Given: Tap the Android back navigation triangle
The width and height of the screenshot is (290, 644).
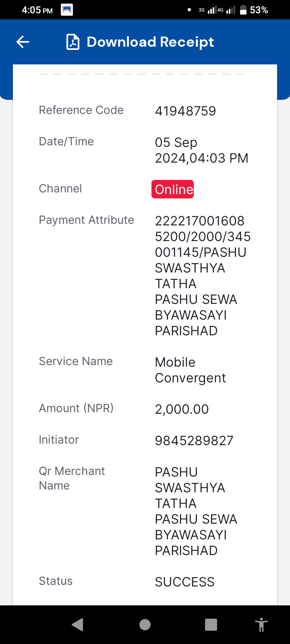Looking at the screenshot, I should [77, 624].
